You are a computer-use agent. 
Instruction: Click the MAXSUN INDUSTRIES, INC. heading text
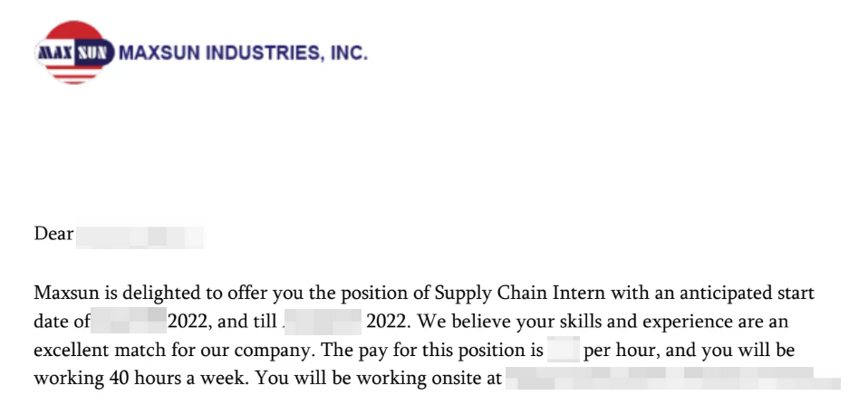click(x=243, y=53)
